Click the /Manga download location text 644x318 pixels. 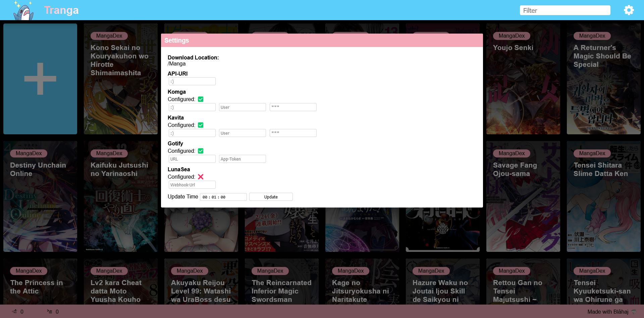[x=177, y=64]
